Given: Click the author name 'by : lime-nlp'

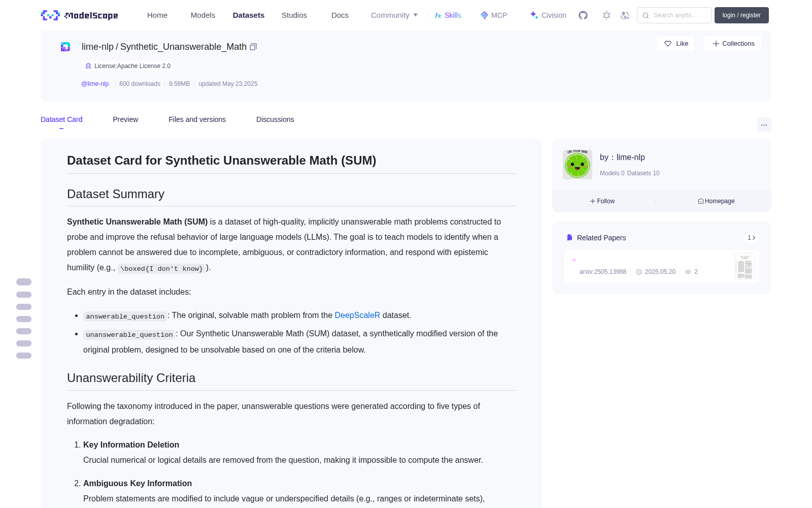Looking at the screenshot, I should (622, 157).
